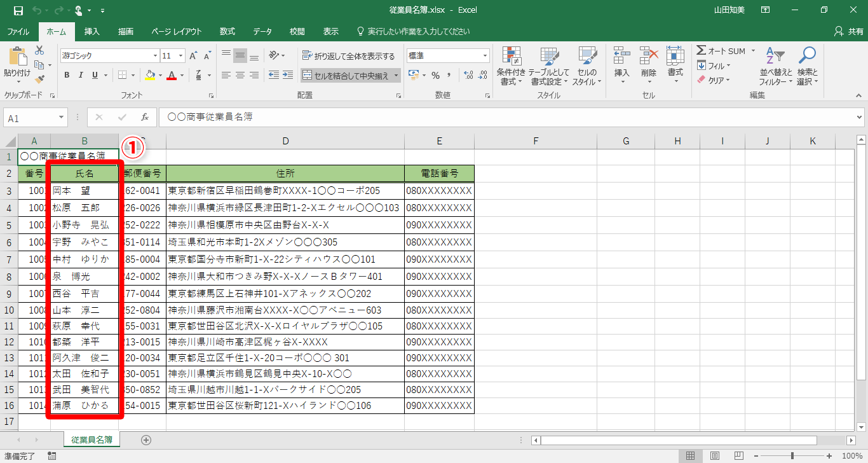Apply borders with the Borders icon
The image size is (868, 463).
[123, 75]
